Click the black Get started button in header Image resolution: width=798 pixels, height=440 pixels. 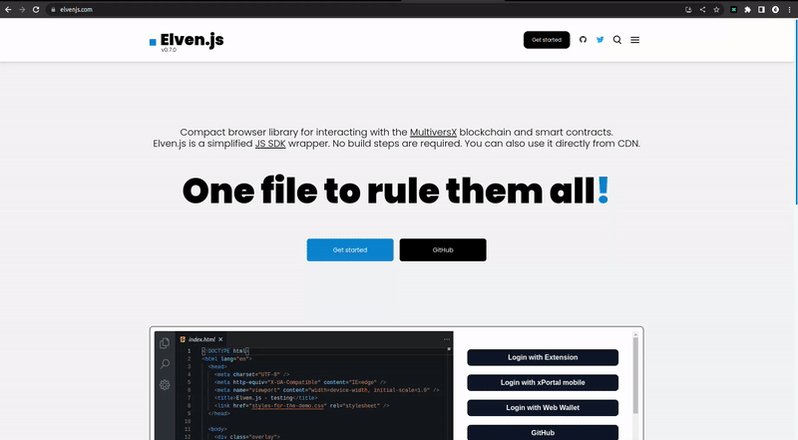tap(547, 40)
